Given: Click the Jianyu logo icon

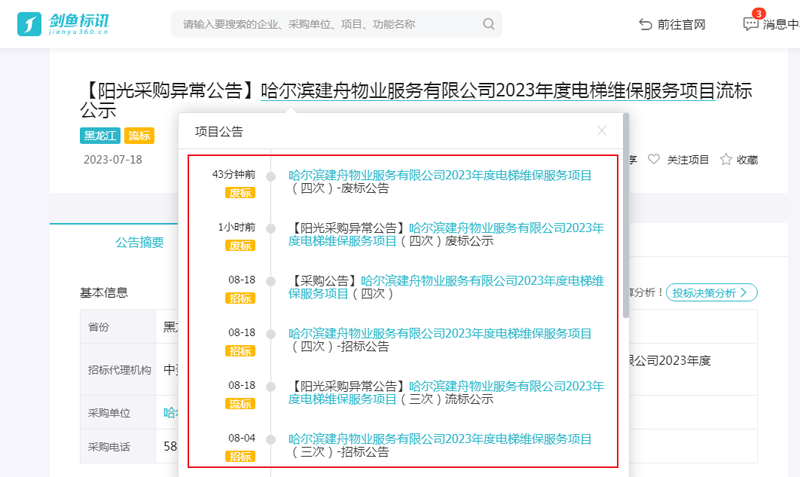Looking at the screenshot, I should pyautogui.click(x=29, y=24).
